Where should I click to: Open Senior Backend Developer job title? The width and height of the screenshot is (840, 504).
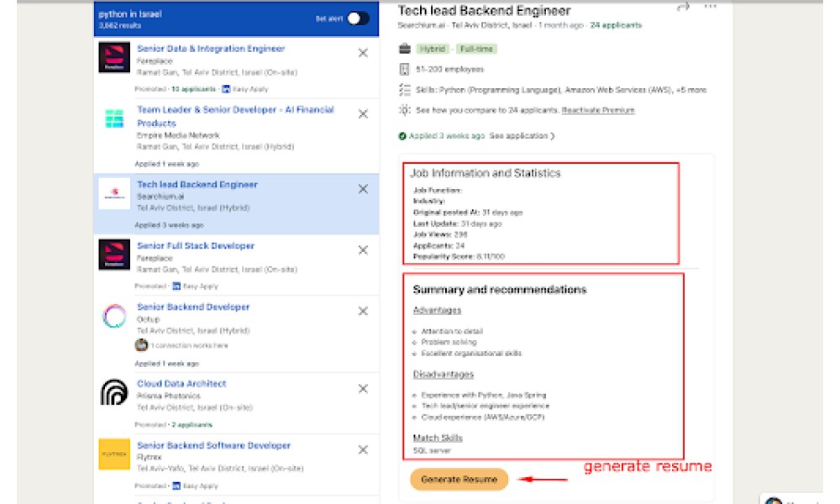click(193, 307)
